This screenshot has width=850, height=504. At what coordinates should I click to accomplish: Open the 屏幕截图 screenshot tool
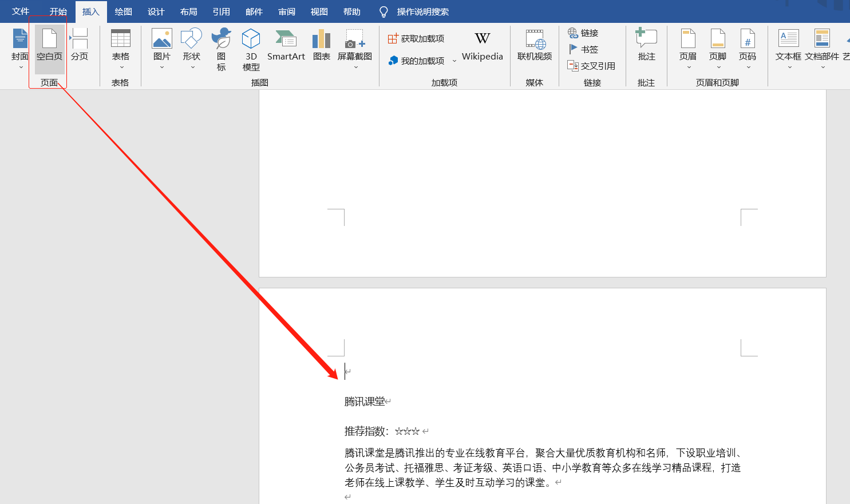click(355, 49)
